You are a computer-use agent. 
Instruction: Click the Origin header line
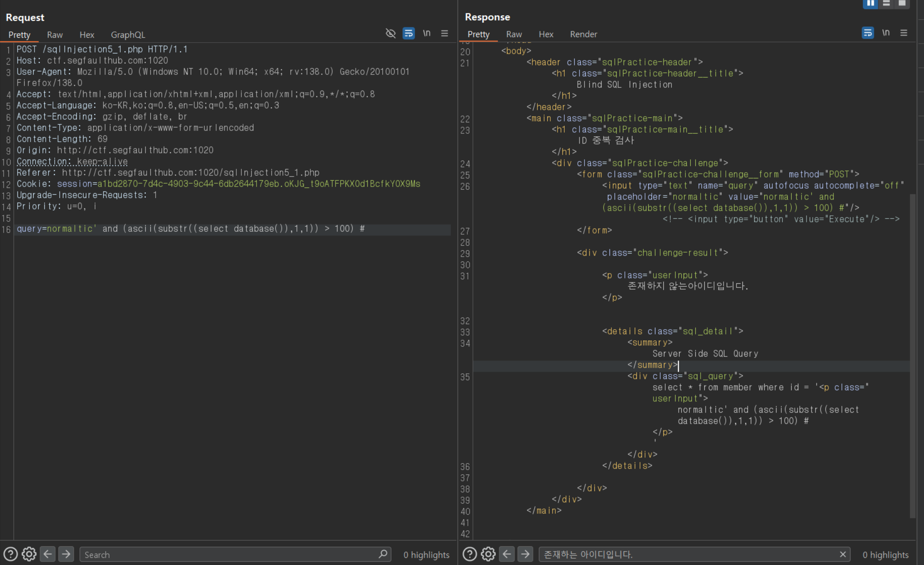click(x=115, y=150)
